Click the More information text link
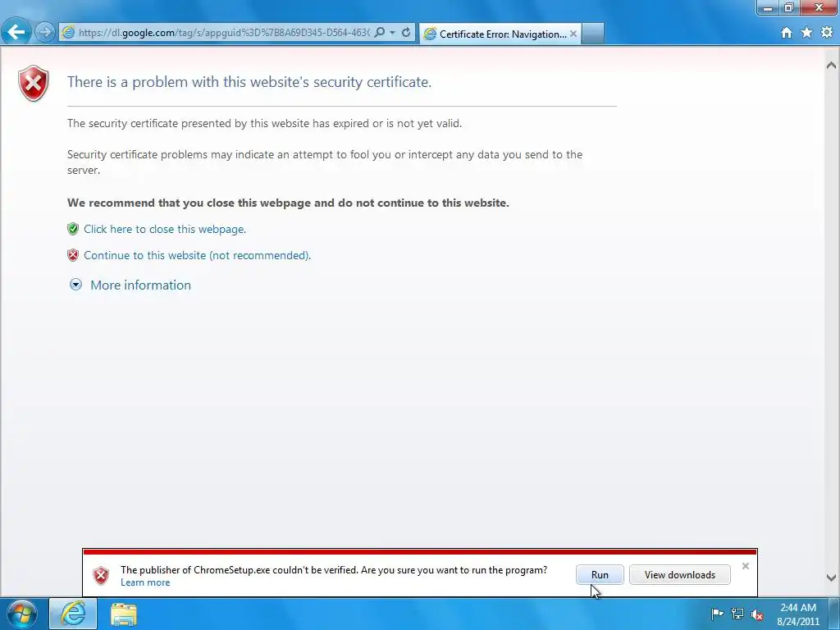 coord(140,285)
